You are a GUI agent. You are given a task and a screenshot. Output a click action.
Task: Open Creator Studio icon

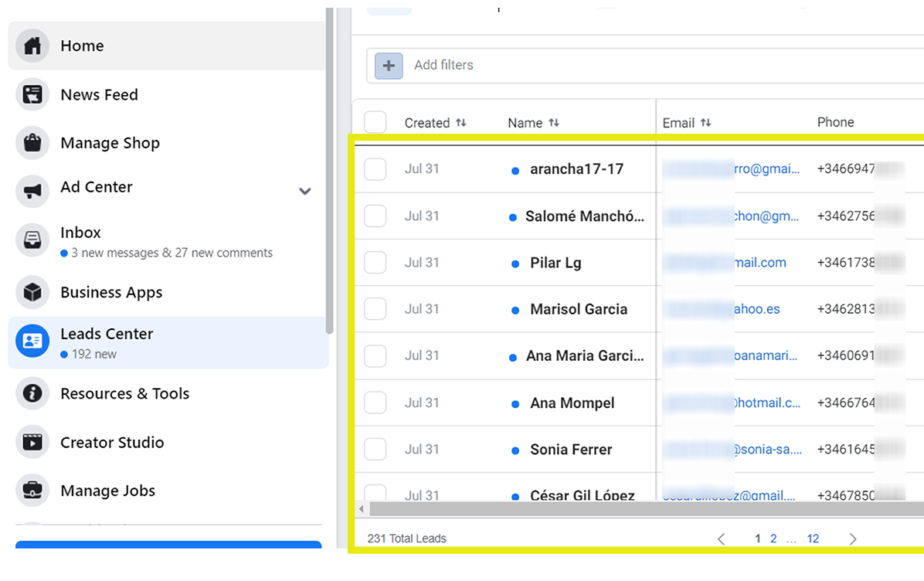point(32,442)
